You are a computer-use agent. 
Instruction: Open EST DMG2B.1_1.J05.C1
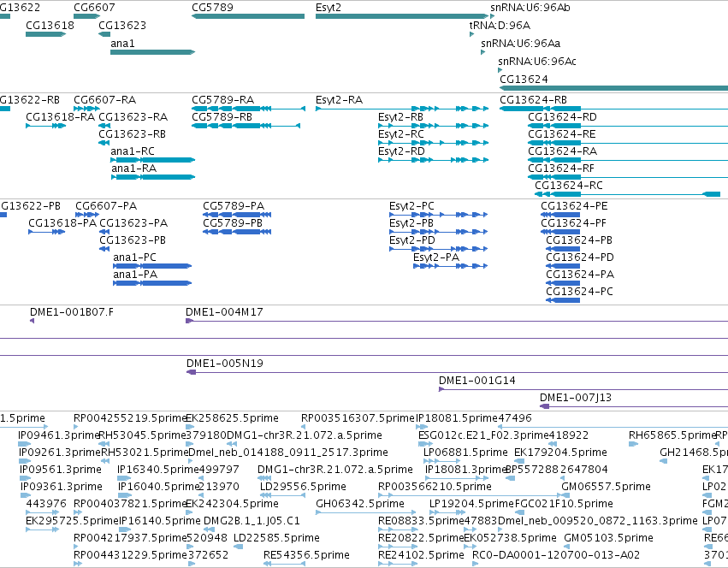(x=252, y=521)
